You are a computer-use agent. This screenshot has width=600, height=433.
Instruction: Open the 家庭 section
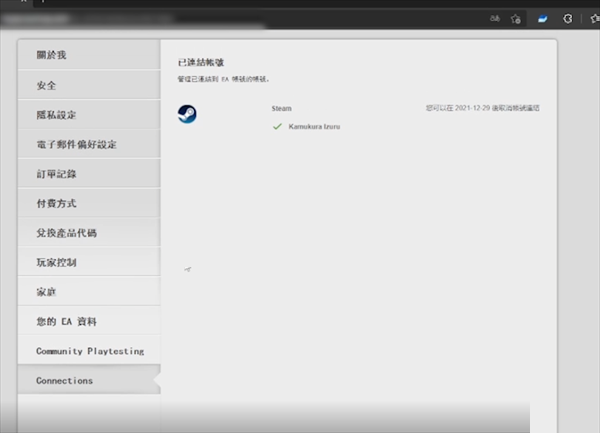click(x=88, y=292)
